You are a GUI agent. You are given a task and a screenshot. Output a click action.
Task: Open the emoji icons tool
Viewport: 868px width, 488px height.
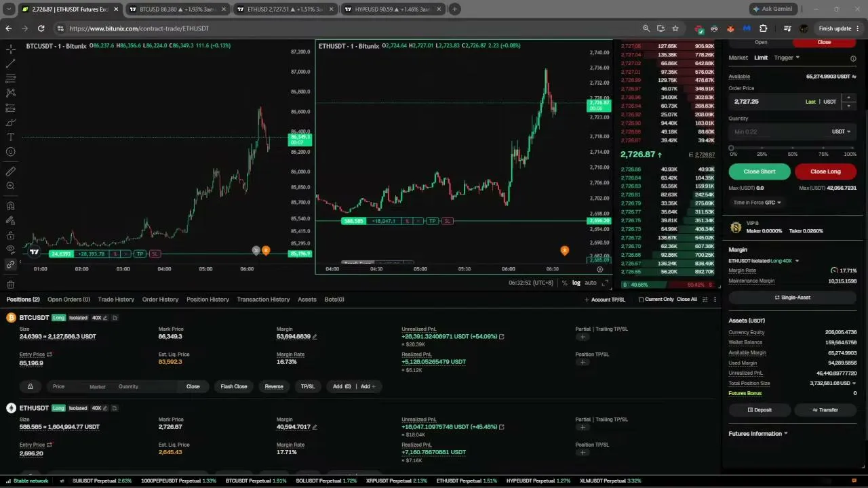(11, 152)
